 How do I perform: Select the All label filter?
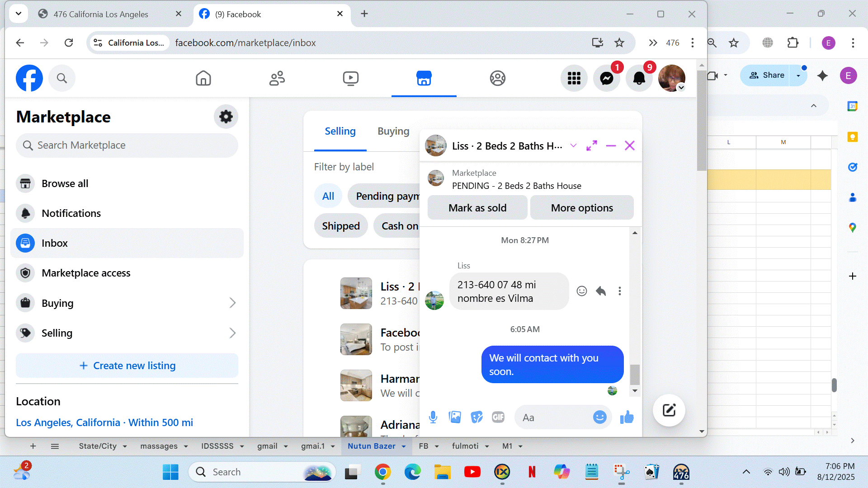tap(328, 196)
